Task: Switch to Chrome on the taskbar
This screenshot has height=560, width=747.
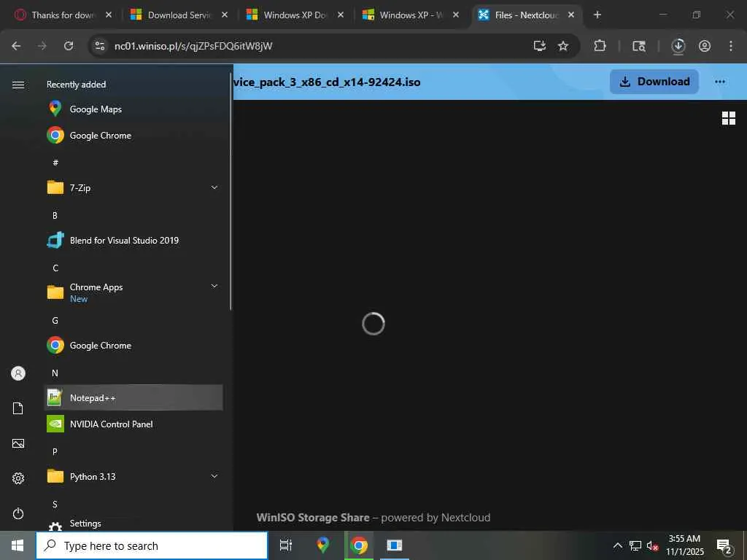Action: click(x=359, y=545)
